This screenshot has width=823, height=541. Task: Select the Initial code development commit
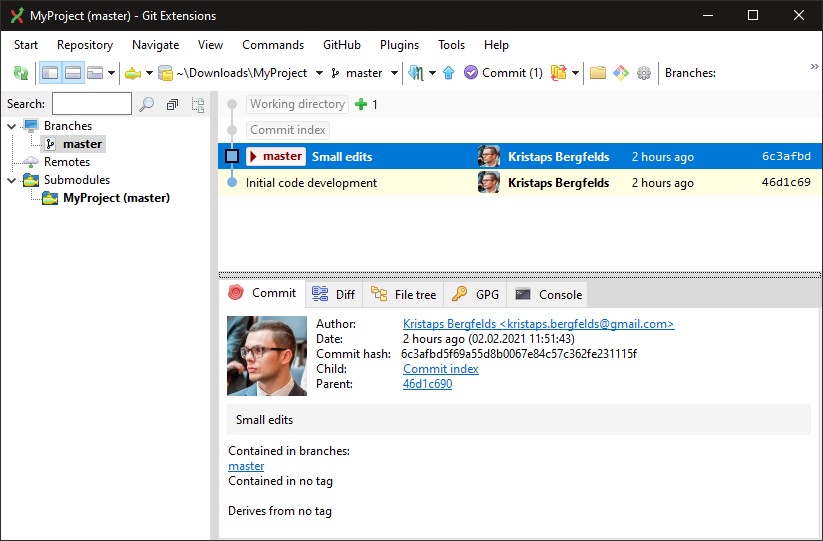(520, 183)
